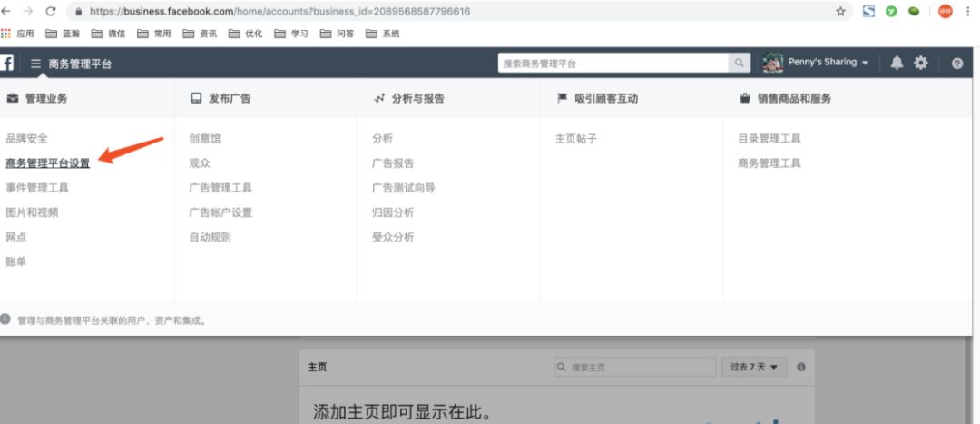
Task: Open the 应用 apps shortcut
Action: click(x=17, y=34)
